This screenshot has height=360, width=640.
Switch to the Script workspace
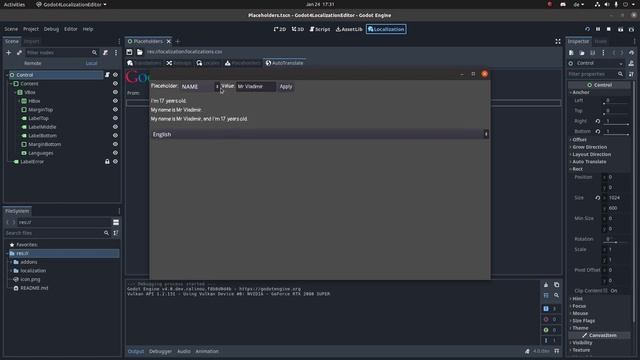320,29
